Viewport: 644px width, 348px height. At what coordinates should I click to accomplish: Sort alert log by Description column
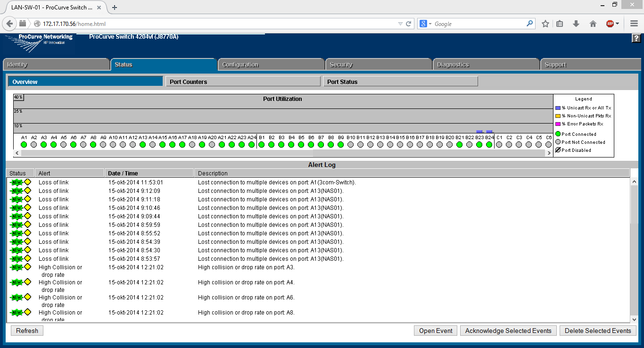[412, 173]
